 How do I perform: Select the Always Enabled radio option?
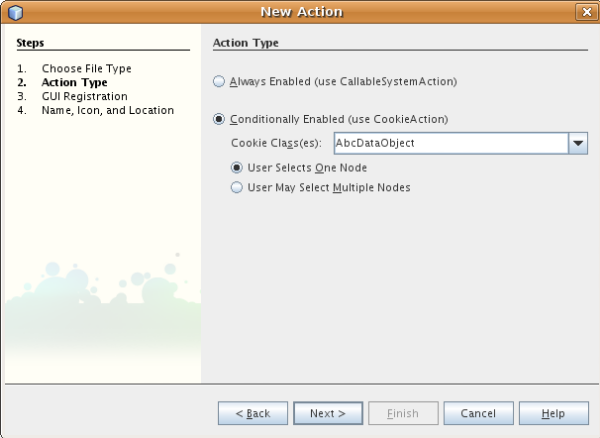tap(220, 81)
